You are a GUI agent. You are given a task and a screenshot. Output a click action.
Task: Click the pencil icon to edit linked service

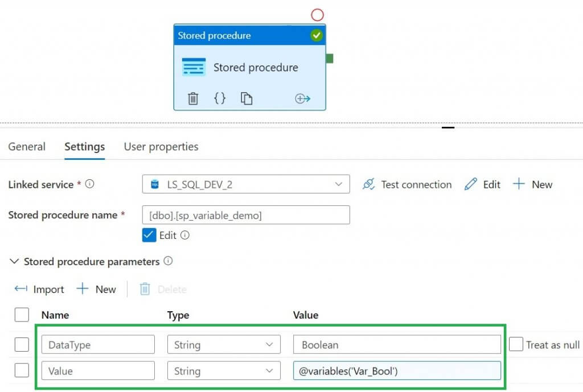click(x=470, y=184)
